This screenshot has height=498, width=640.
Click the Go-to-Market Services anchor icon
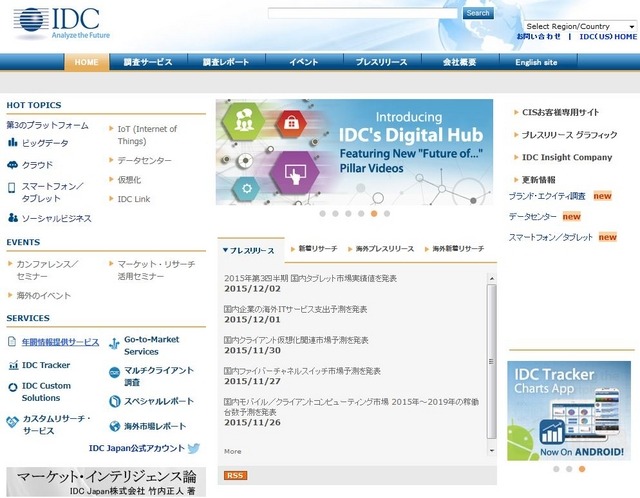click(x=114, y=343)
